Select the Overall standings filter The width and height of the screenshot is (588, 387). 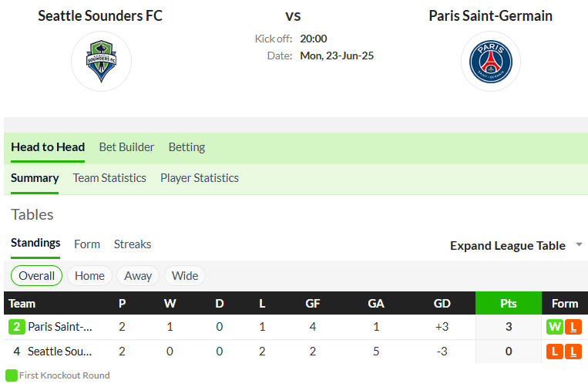pos(37,276)
